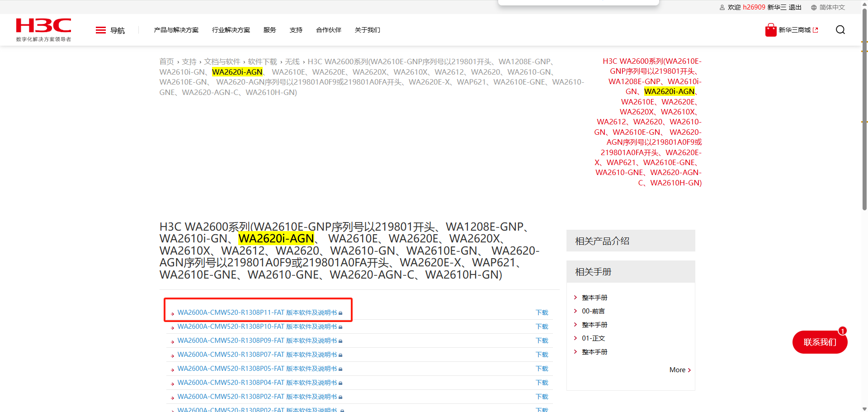Open 支持 menu in top navigation
Image resolution: width=868 pixels, height=412 pixels.
[x=296, y=30]
